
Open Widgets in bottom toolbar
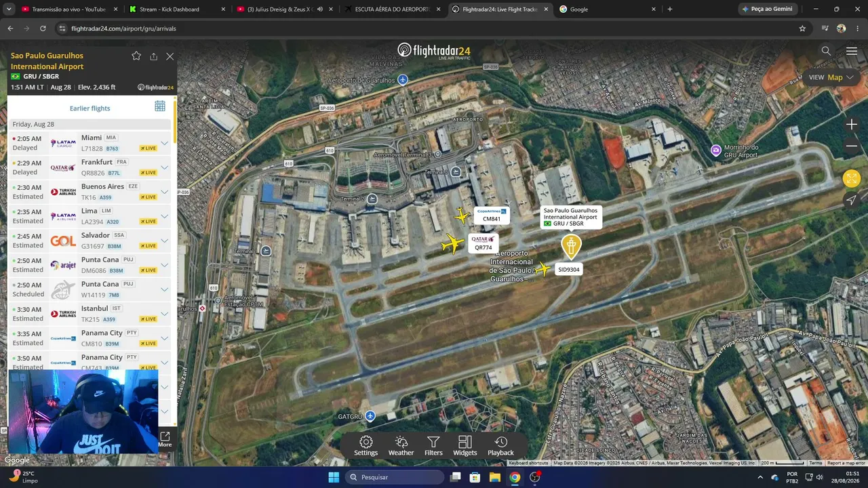(x=465, y=446)
